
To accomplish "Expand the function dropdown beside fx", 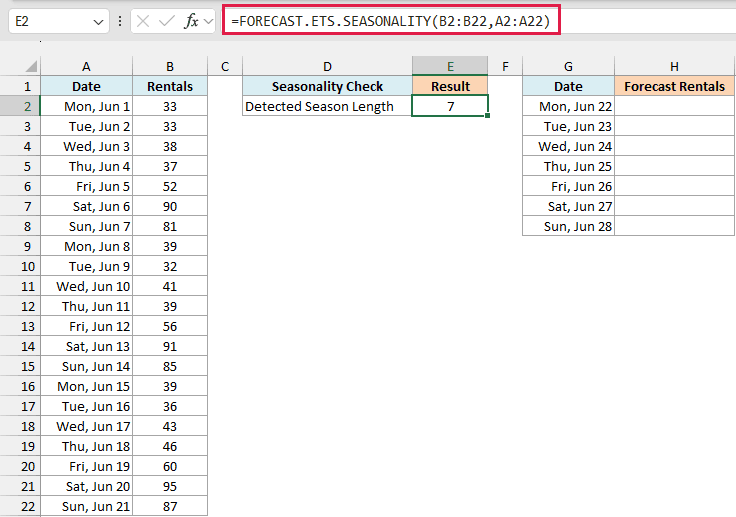I will (x=208, y=22).
